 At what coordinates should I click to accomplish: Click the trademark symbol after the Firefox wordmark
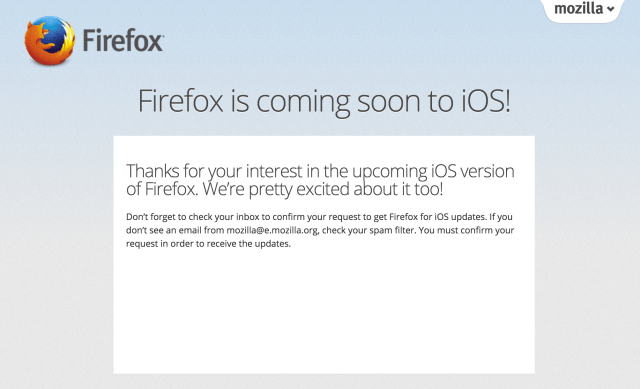[x=162, y=36]
